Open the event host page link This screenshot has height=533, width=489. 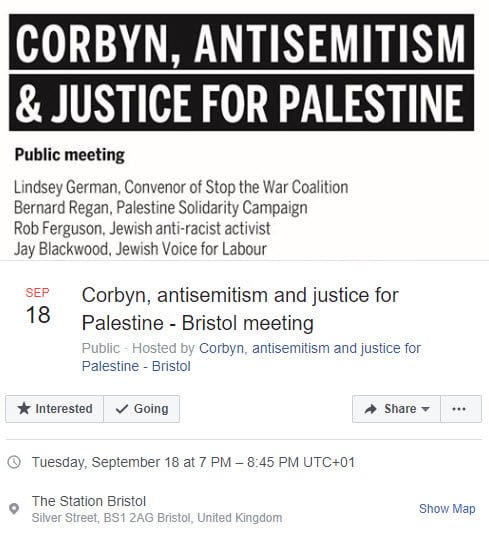tap(251, 357)
